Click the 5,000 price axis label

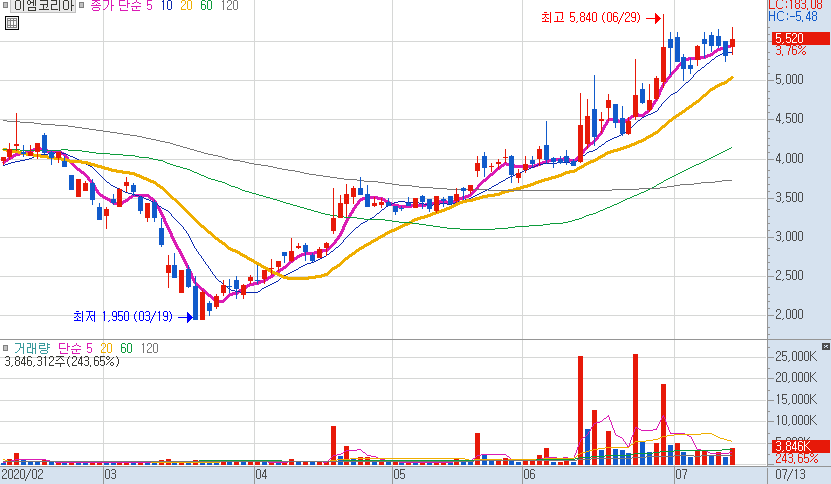(x=790, y=80)
